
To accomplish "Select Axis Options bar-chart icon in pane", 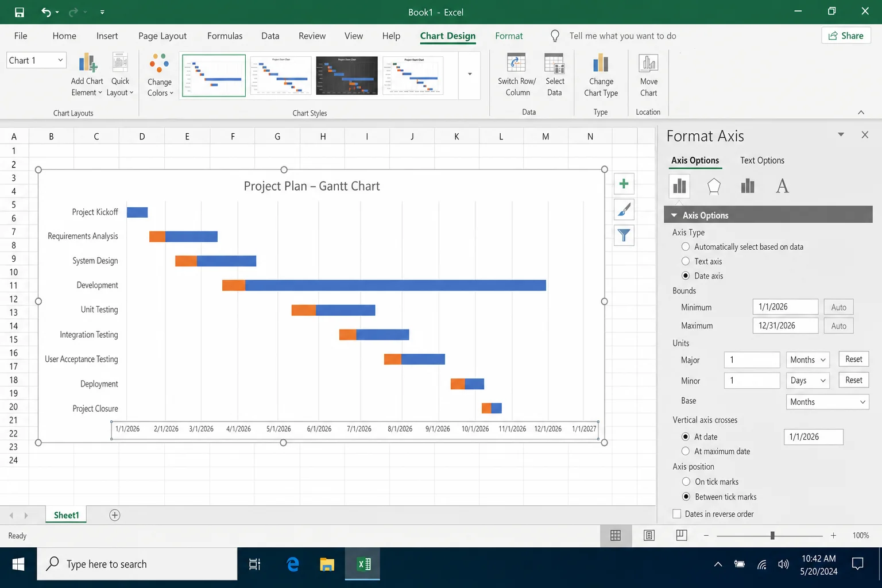I will click(x=679, y=185).
